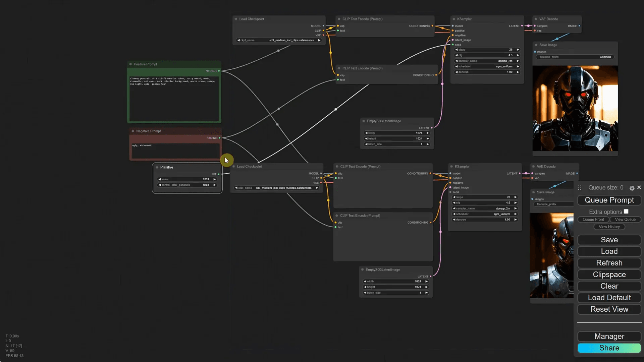Collapse the EmptySD3LatentImage node via its title circle
Viewport: 644px width, 362px height.
tap(364, 121)
